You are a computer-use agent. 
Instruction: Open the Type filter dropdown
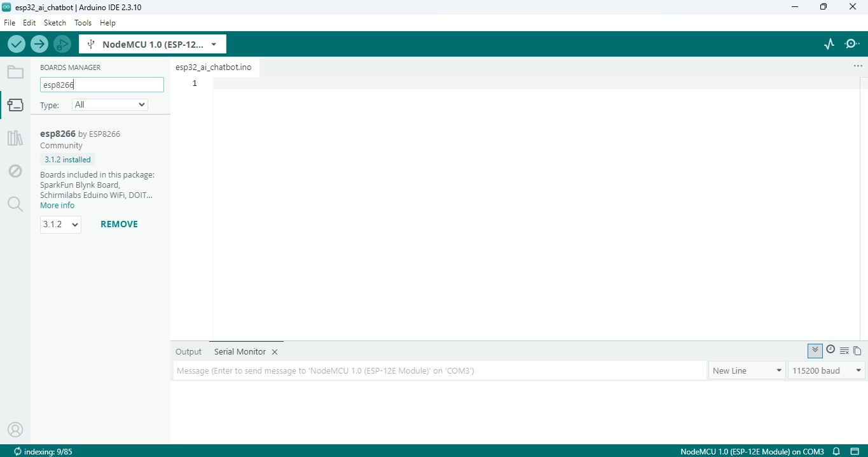click(110, 104)
